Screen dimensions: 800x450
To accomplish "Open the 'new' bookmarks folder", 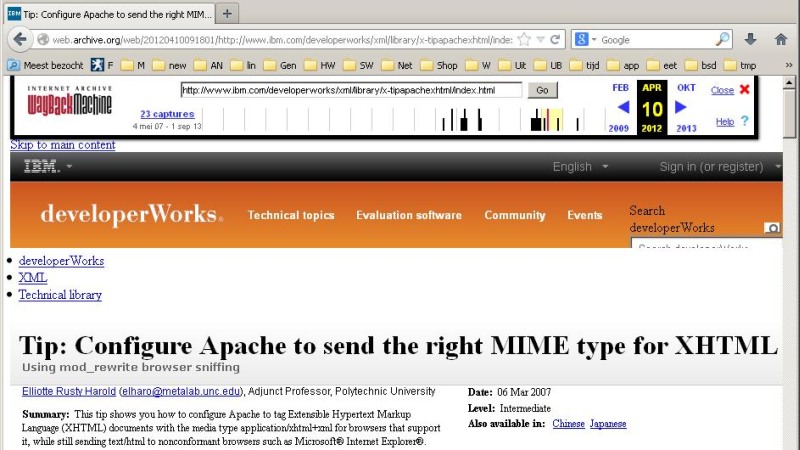I will pyautogui.click(x=170, y=65).
